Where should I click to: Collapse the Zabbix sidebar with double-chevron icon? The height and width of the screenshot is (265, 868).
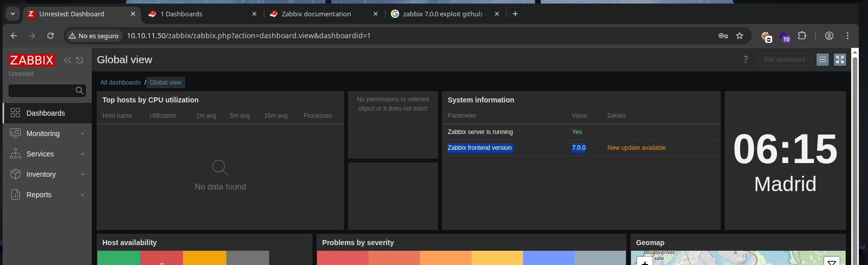(67, 60)
